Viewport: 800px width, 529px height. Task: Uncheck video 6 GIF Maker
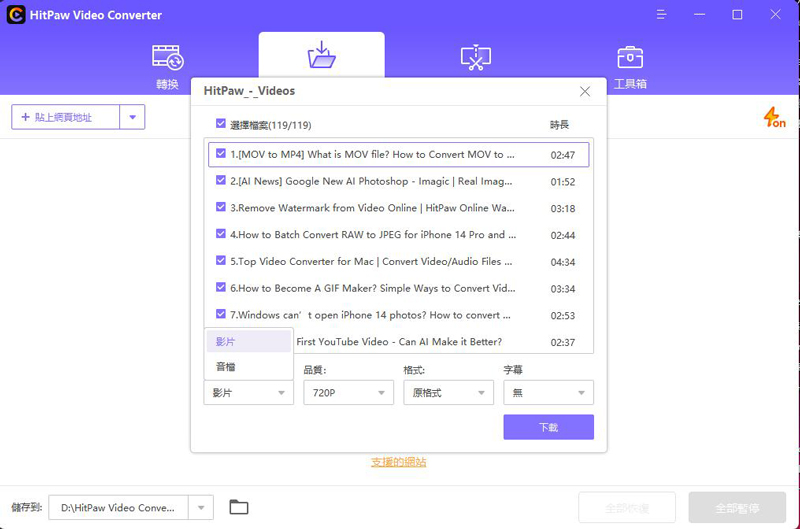pyautogui.click(x=220, y=287)
